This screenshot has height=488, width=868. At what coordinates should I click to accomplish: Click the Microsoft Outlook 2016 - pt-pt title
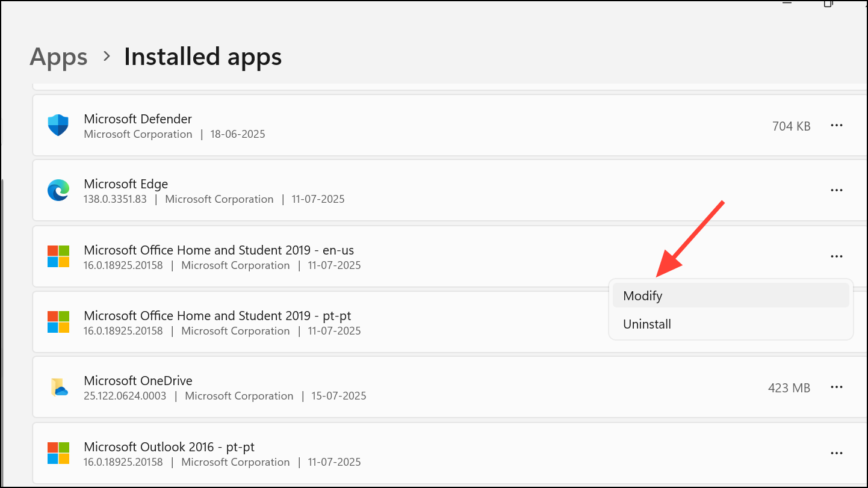pos(169,447)
